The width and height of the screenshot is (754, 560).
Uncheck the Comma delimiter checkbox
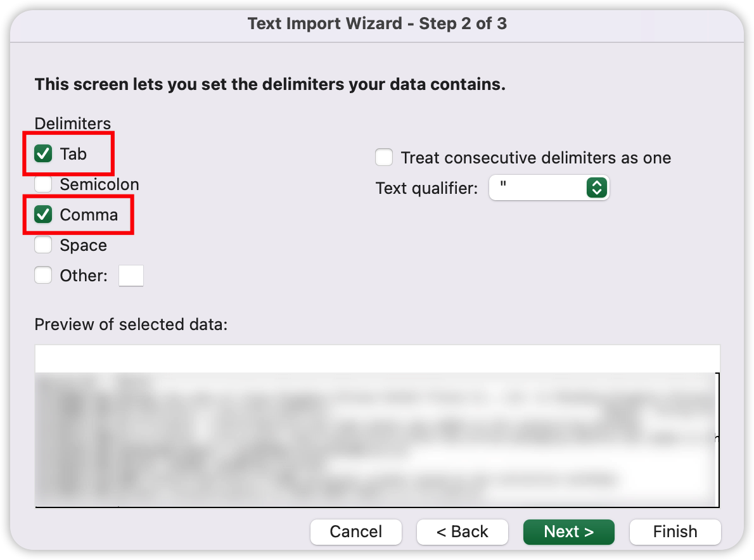[x=43, y=215]
